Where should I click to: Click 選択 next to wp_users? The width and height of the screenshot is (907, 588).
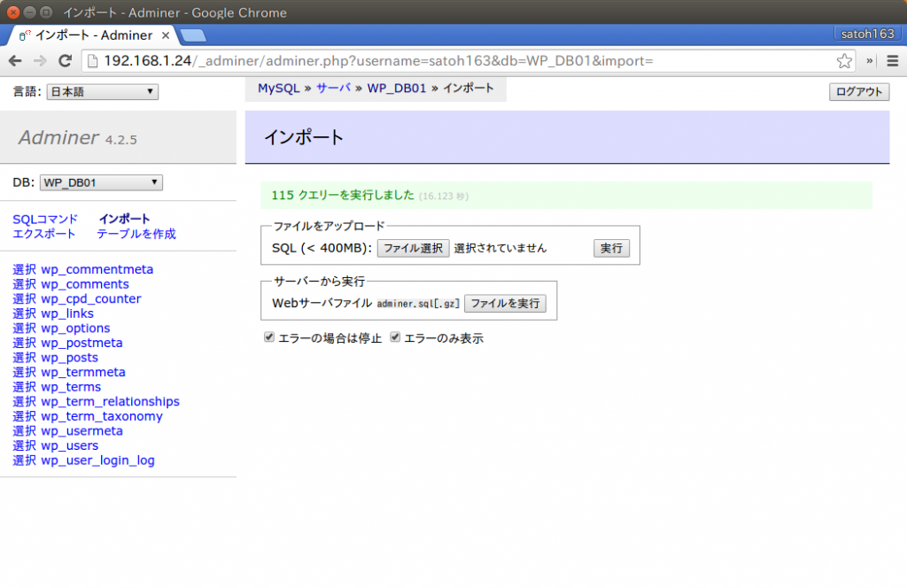pyautogui.click(x=24, y=445)
